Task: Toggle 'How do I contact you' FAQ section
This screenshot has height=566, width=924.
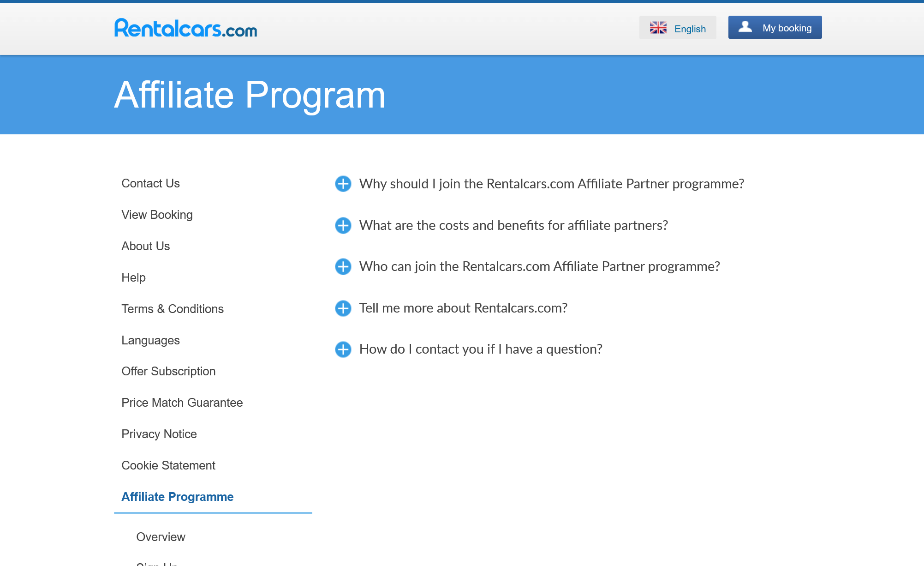Action: click(x=343, y=349)
